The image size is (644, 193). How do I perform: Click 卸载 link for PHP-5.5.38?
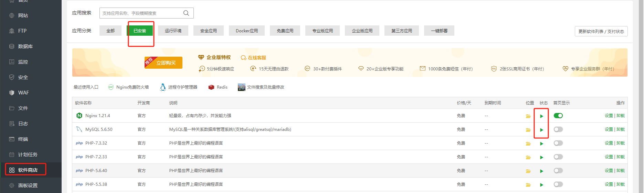pos(621,184)
